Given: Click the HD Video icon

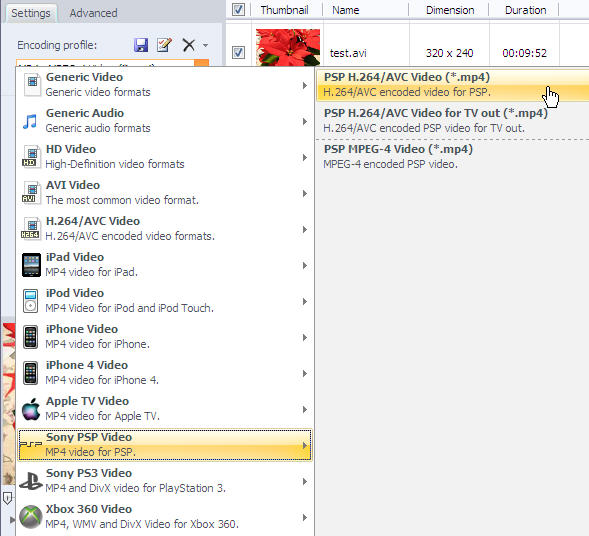Looking at the screenshot, I should tap(31, 157).
